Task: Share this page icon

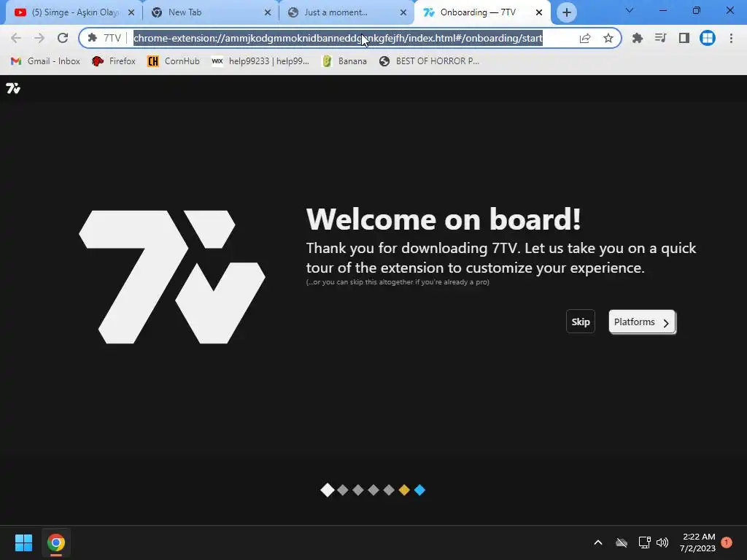Action: point(585,38)
